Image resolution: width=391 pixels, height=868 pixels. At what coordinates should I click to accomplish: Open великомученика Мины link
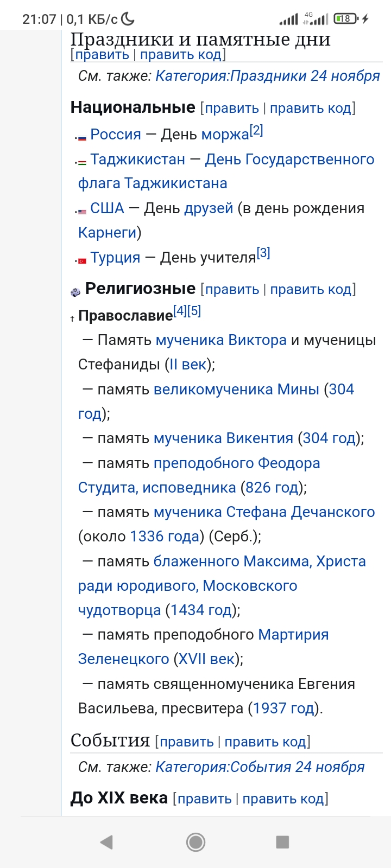tap(236, 390)
